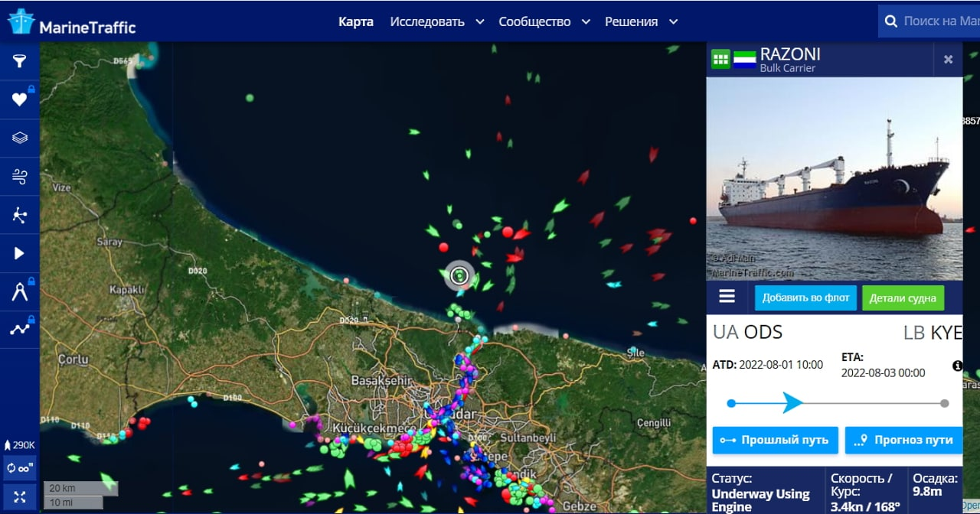Open the route chart line tool
The width and height of the screenshot is (980, 514).
[19, 330]
